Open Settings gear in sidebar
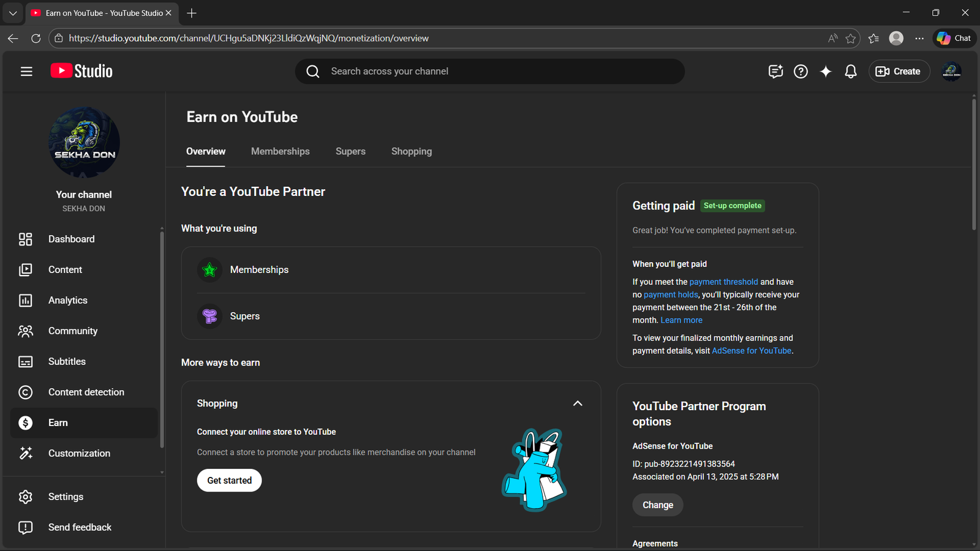This screenshot has width=980, height=551. 26,497
